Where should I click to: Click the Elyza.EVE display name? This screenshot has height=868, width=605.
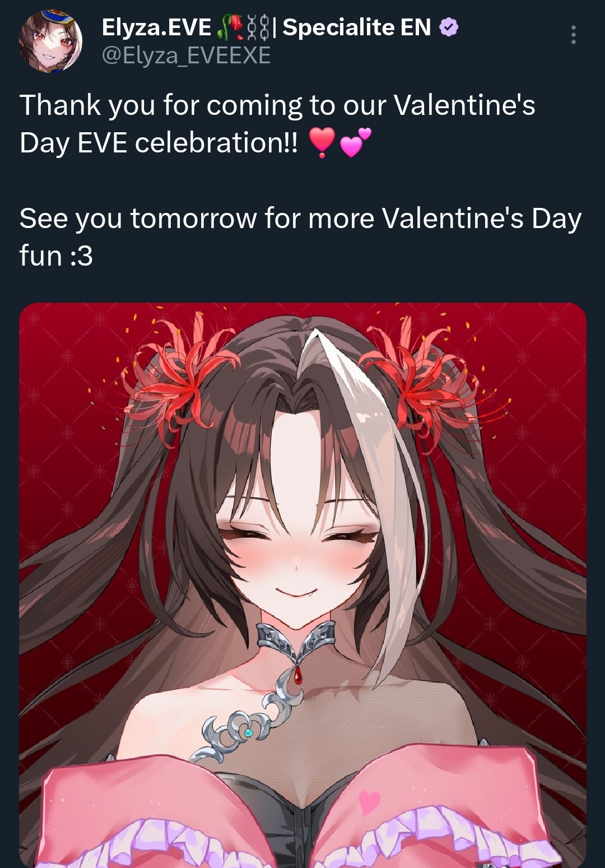pos(156,27)
